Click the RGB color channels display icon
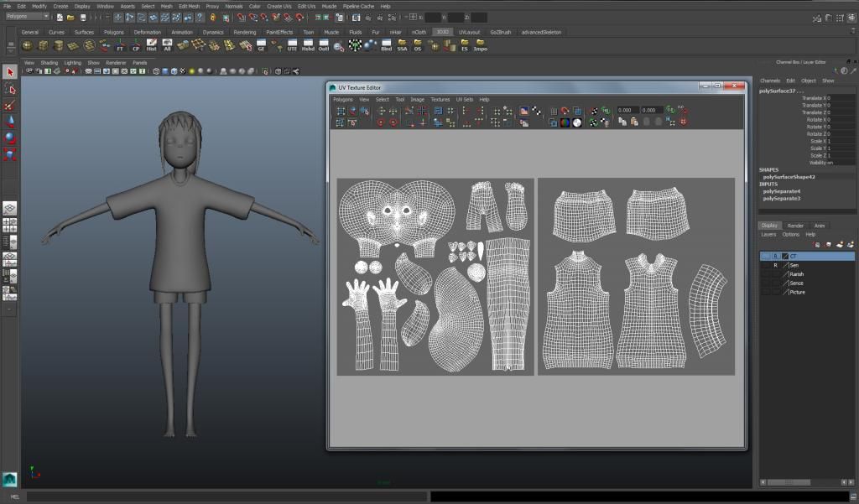The height and width of the screenshot is (504, 859). 565,122
